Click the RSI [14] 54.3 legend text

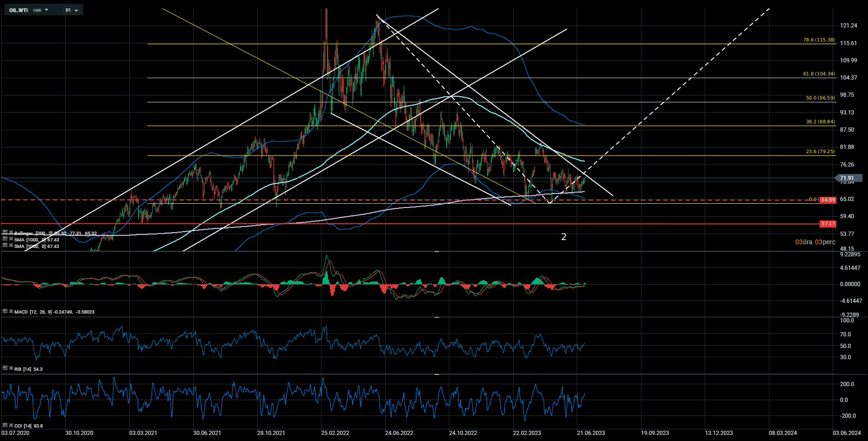tap(28, 369)
